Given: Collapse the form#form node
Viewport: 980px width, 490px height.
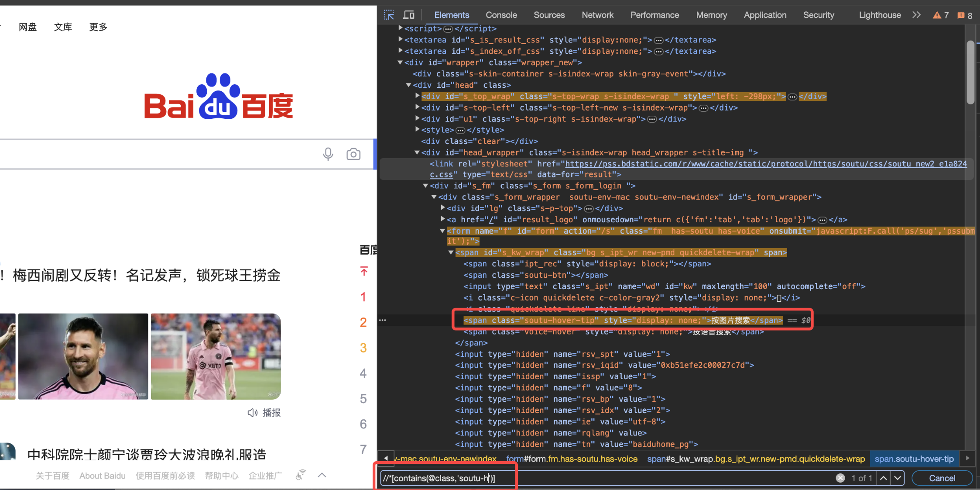Looking at the screenshot, I should pyautogui.click(x=442, y=231).
